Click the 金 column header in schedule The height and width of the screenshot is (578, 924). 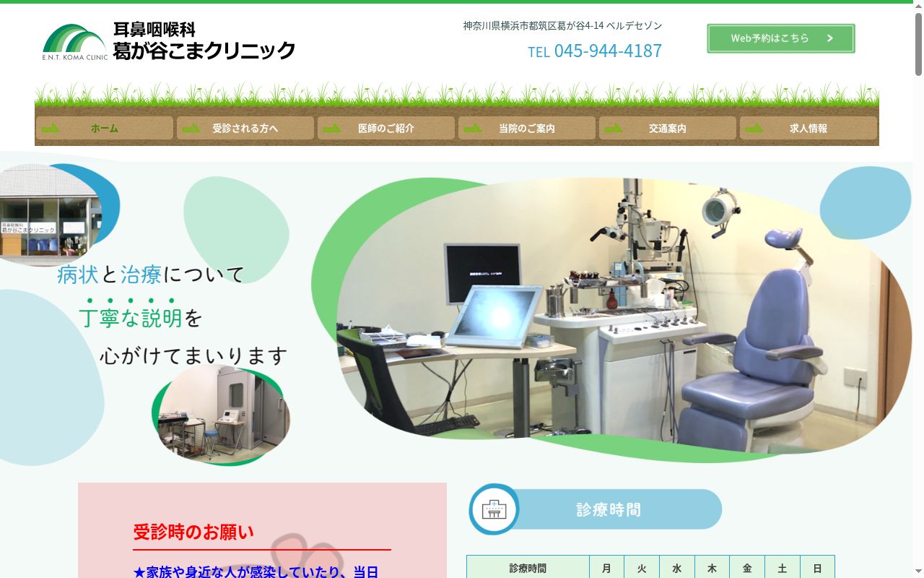[x=747, y=569]
